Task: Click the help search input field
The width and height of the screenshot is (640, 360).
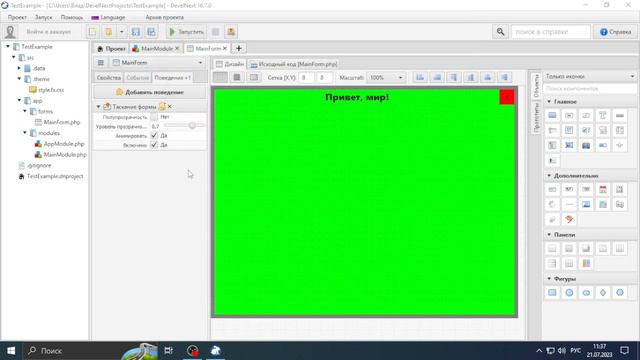Action: [x=551, y=32]
